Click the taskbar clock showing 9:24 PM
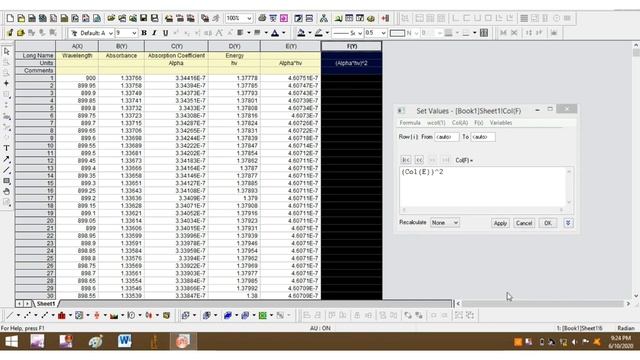Screen dimensions: 640x360 point(620,342)
